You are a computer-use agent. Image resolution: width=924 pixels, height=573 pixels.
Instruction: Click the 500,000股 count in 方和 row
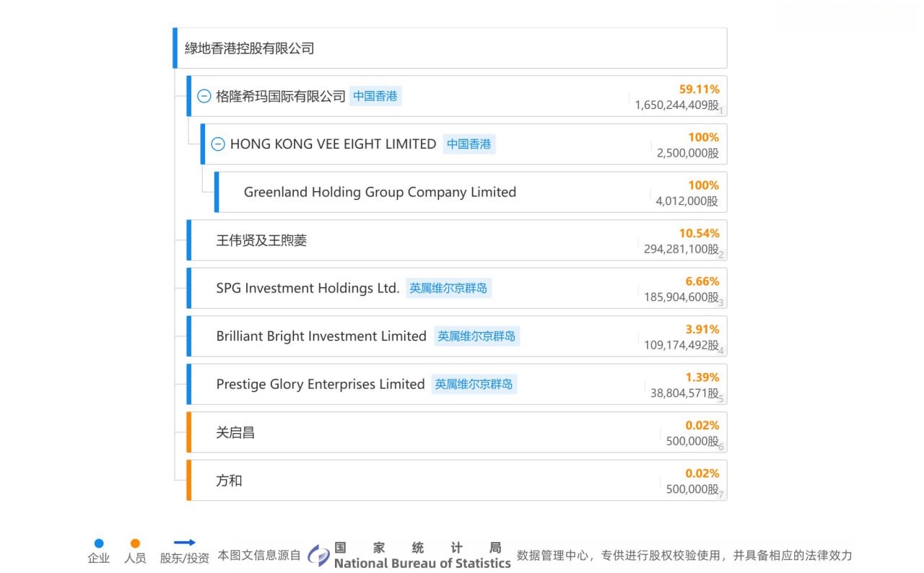[x=693, y=489]
